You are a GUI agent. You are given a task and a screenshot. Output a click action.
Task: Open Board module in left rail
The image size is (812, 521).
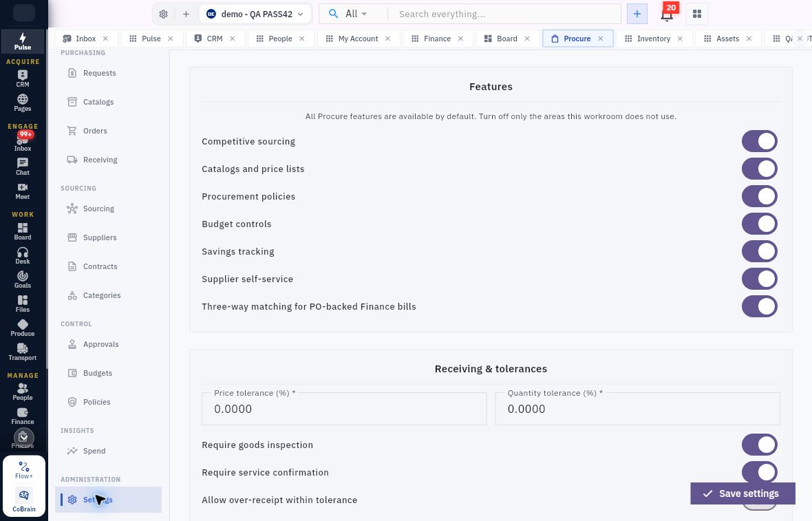click(x=22, y=231)
